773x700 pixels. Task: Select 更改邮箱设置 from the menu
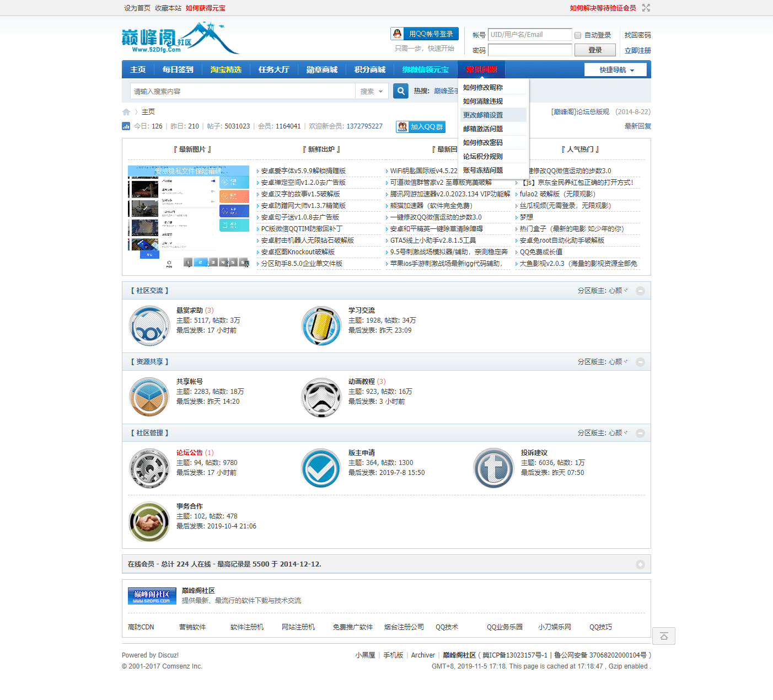[483, 115]
